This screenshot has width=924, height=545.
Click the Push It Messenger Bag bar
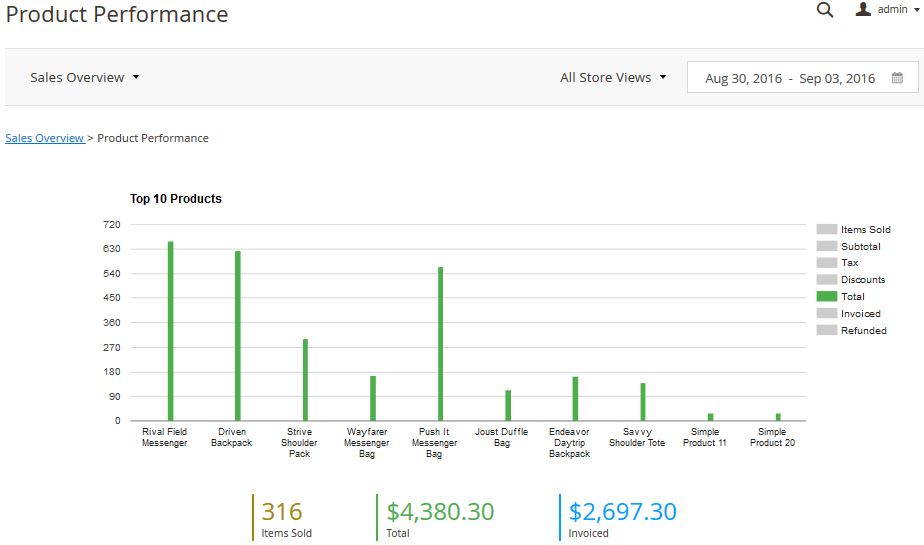(x=440, y=343)
